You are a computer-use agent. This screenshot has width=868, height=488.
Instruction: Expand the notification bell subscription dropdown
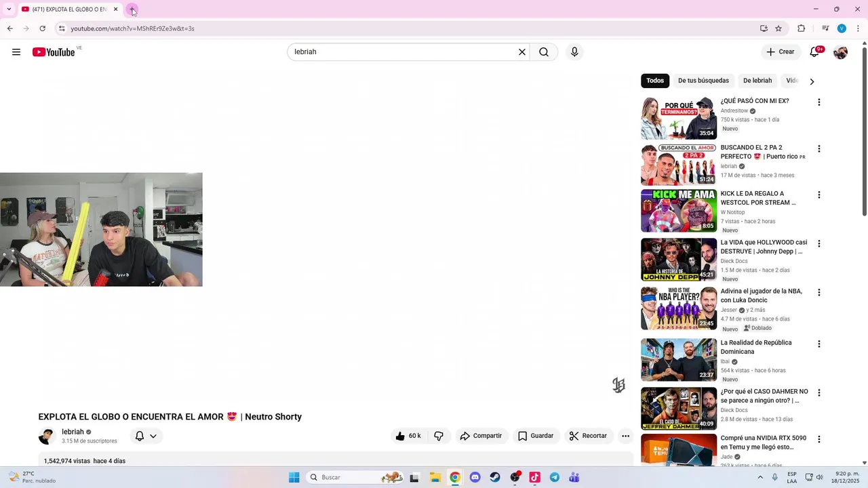[153, 436]
